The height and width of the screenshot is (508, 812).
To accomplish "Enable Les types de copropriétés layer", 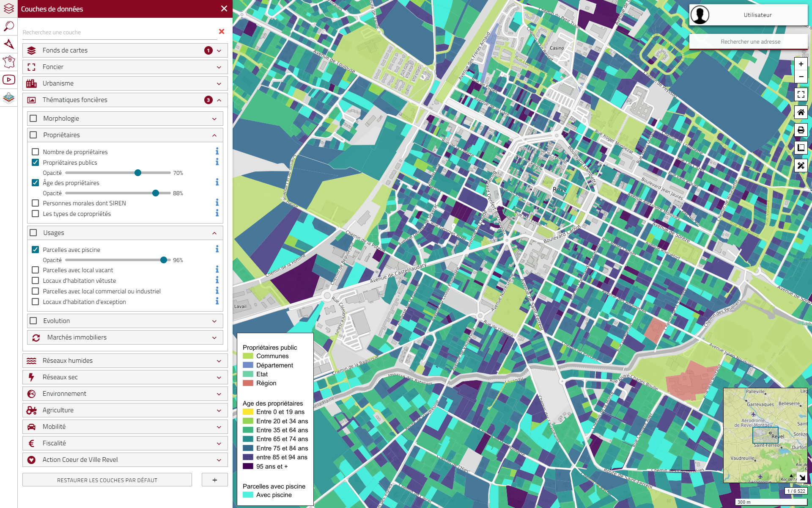I will pos(36,213).
